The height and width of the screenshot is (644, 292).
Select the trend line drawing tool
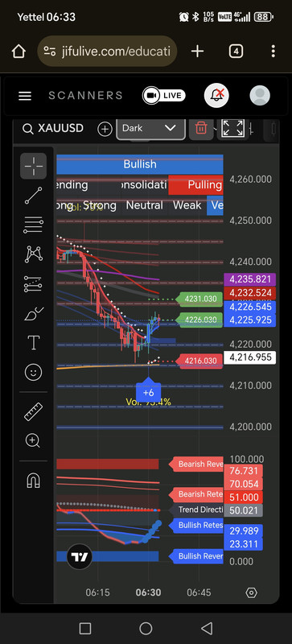[33, 196]
